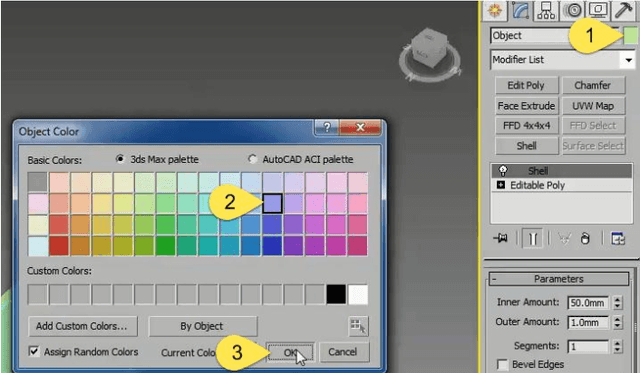Uncheck Assign Random Colors checkbox
Viewport: 640px width, 373px height.
point(34,351)
